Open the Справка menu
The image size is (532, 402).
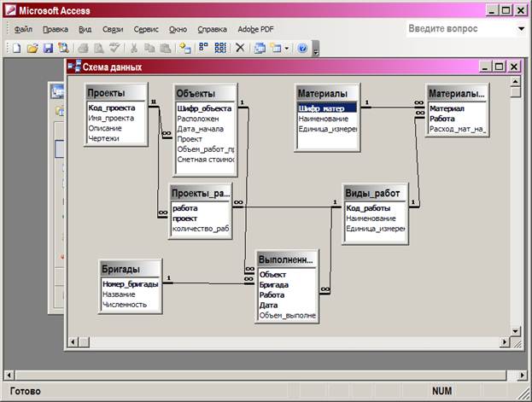(212, 30)
